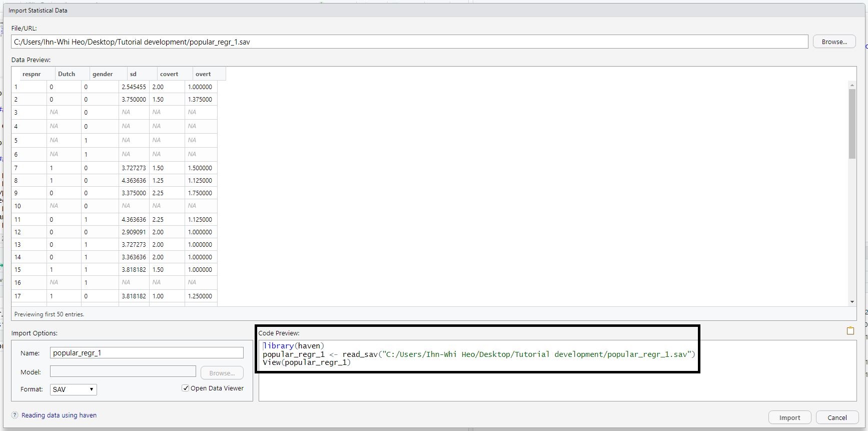
Task: Select the Dutch column header
Action: [67, 74]
